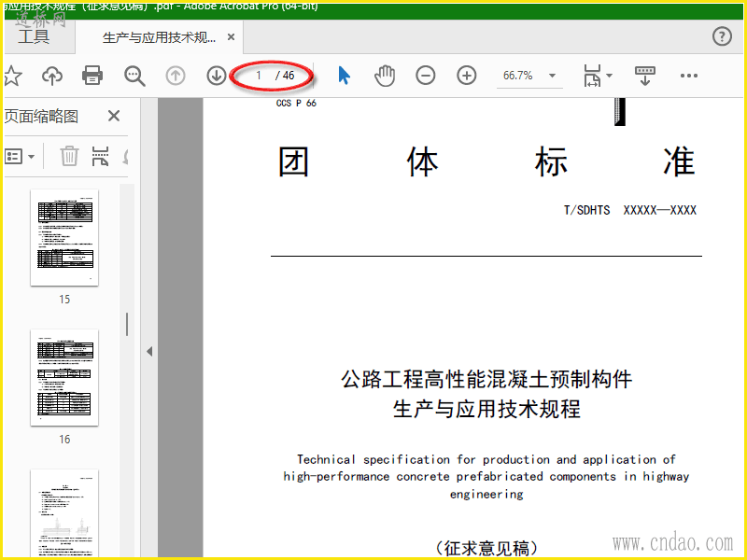Viewport: 747px width, 560px height.
Task: Switch to the 工具 tab
Action: point(34,36)
